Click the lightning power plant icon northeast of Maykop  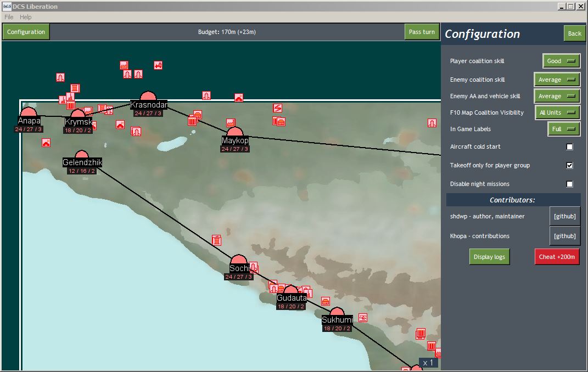(277, 108)
